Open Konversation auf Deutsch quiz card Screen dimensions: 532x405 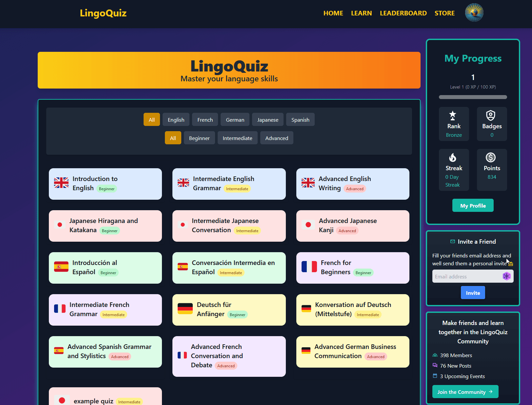[x=353, y=310]
